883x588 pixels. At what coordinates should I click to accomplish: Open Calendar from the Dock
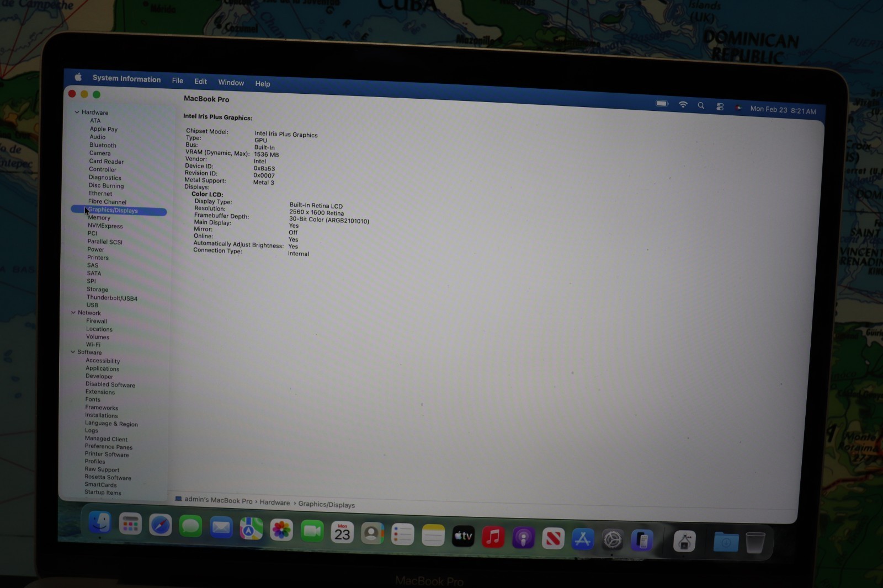coord(342,532)
